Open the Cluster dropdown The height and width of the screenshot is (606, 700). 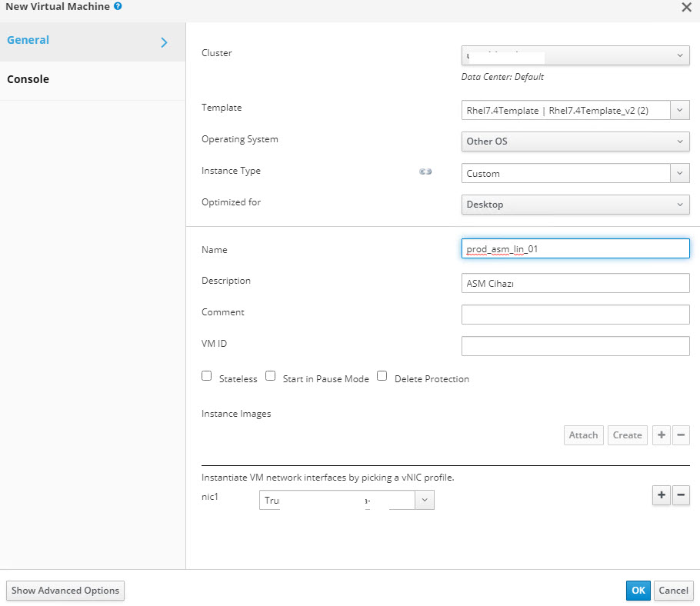pos(575,55)
